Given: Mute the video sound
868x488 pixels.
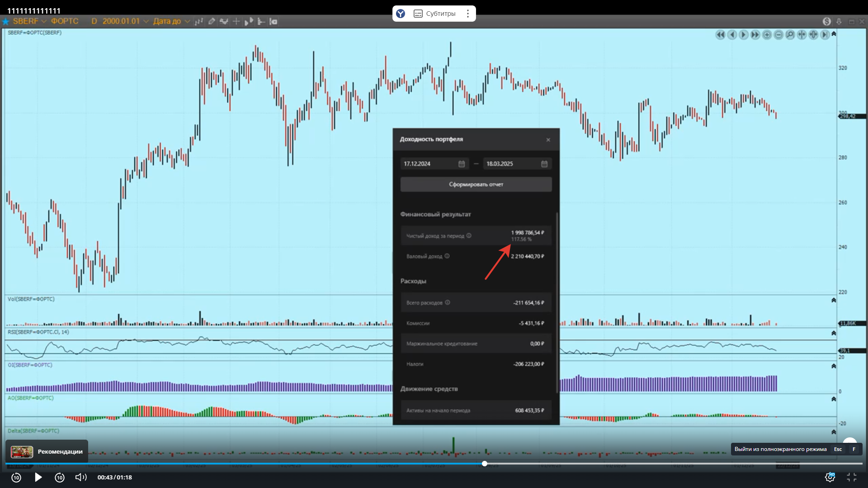Looking at the screenshot, I should click(80, 477).
